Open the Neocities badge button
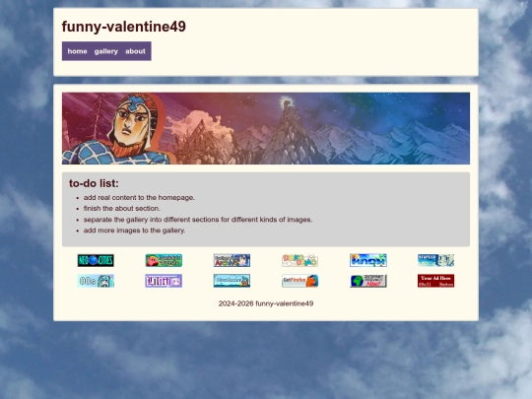This screenshot has height=399, width=532. [96, 260]
